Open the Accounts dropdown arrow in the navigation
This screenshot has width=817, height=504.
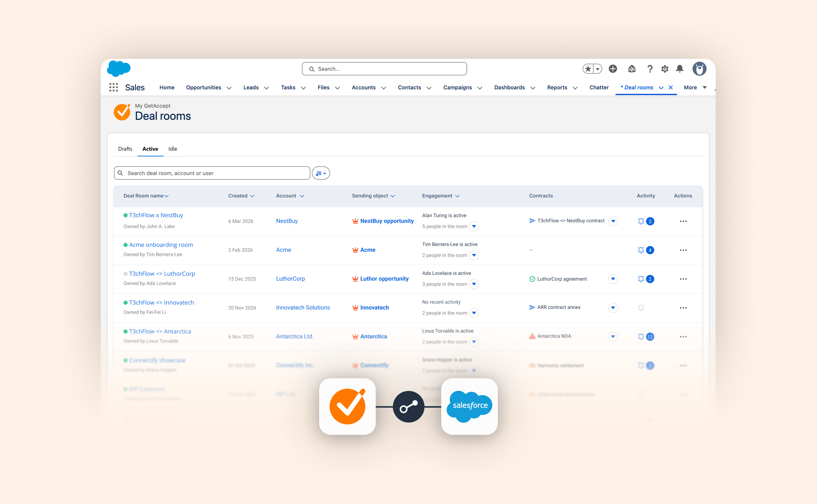(384, 88)
